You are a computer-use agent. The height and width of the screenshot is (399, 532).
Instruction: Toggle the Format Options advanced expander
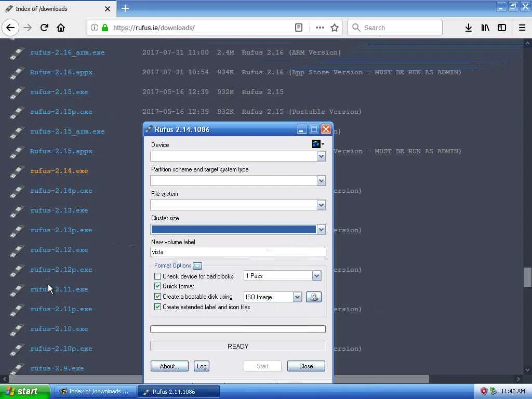click(x=197, y=266)
